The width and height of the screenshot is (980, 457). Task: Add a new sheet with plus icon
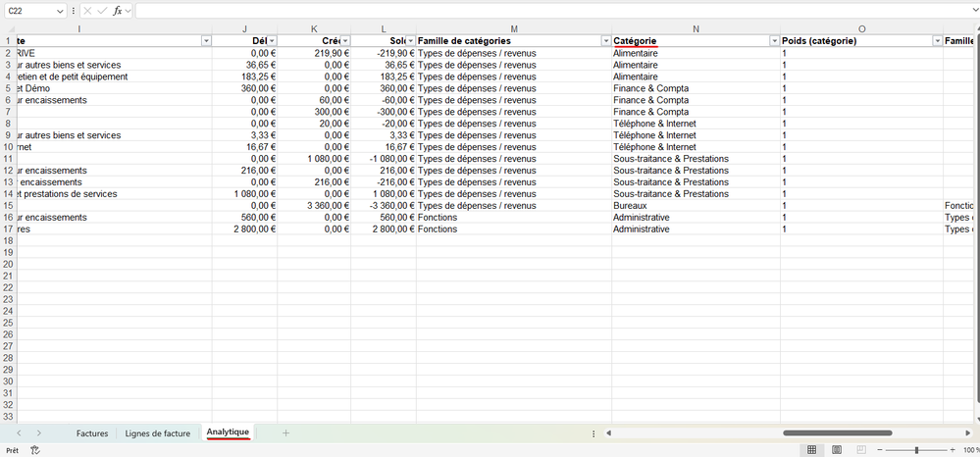(285, 432)
